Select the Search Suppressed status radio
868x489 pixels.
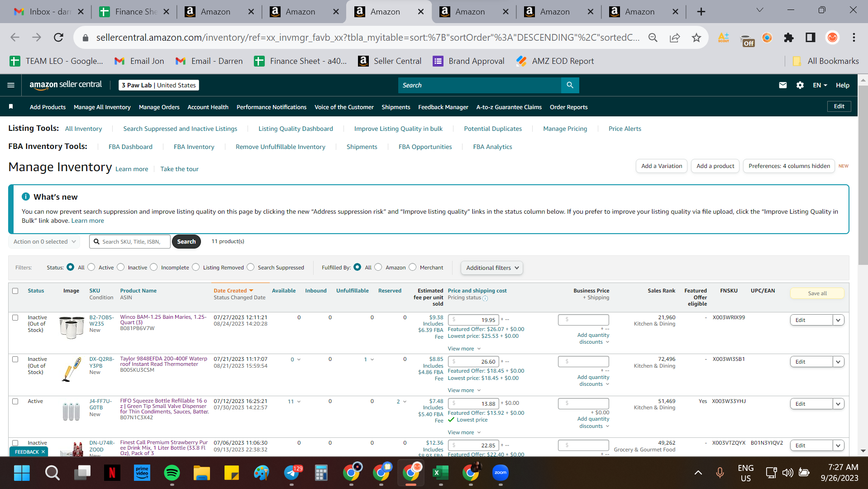coord(251,267)
